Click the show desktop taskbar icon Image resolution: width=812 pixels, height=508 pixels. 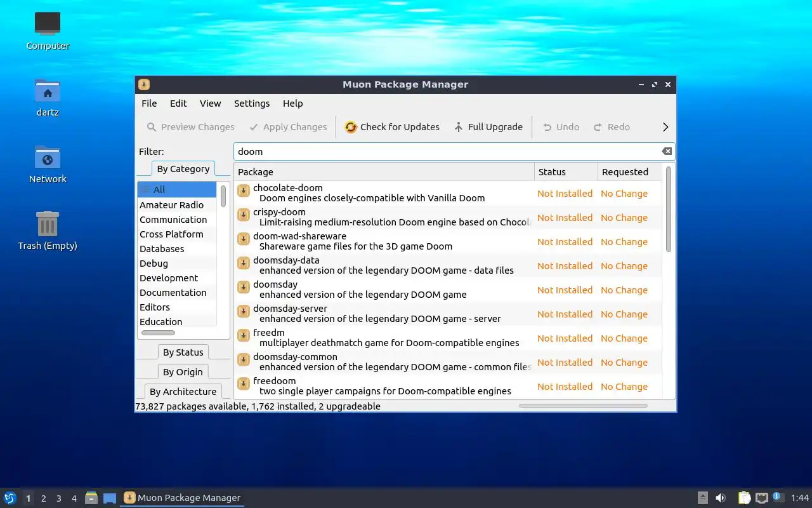click(x=110, y=498)
